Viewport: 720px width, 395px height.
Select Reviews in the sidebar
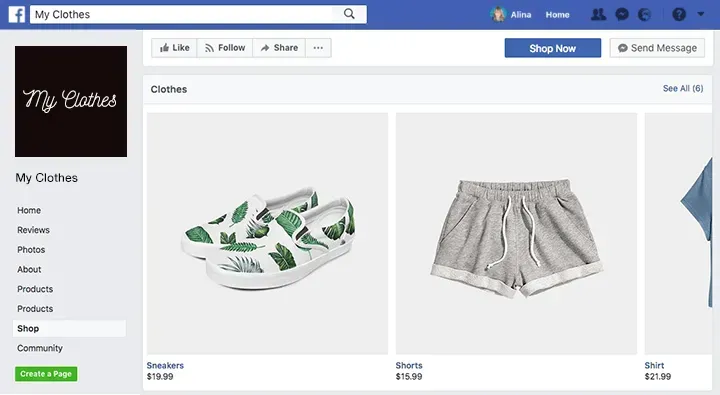(34, 230)
